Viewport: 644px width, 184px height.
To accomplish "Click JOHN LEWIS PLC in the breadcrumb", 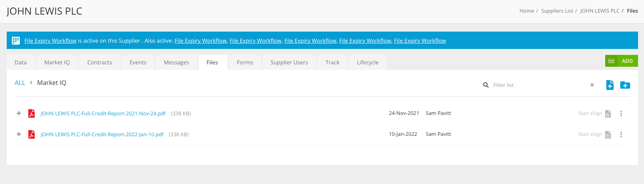I will [x=600, y=11].
